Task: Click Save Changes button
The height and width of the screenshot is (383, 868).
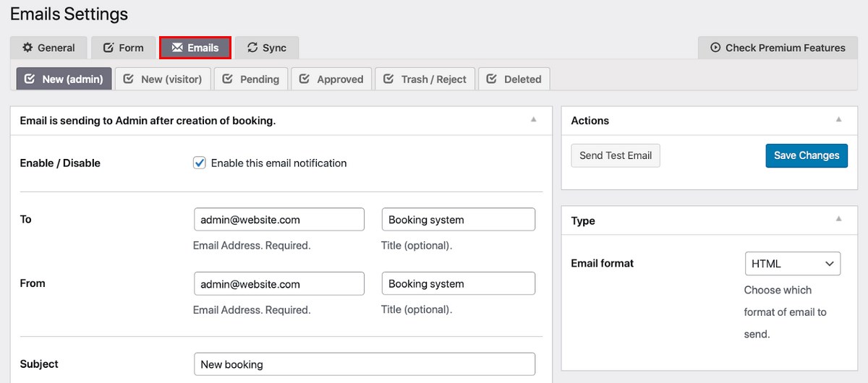Action: [807, 155]
